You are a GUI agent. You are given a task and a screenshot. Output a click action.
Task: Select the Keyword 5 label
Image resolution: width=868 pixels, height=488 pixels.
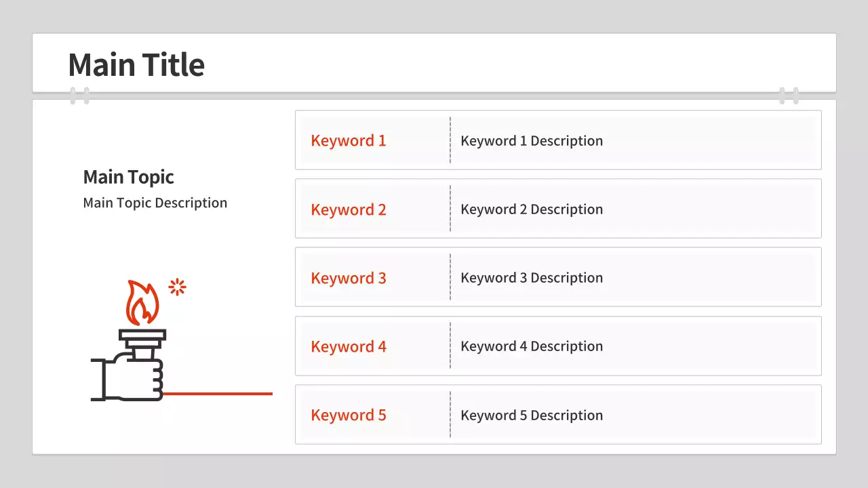(348, 415)
